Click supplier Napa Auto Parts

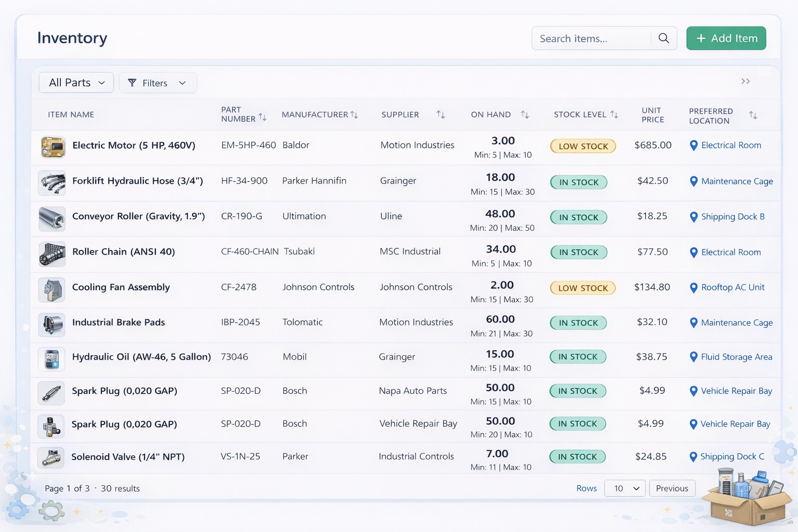[413, 391]
